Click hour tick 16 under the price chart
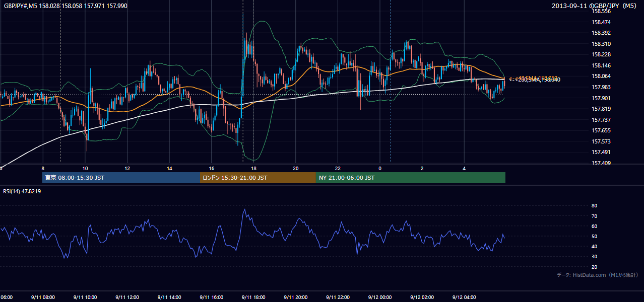This screenshot has height=302, width=644. [212, 168]
